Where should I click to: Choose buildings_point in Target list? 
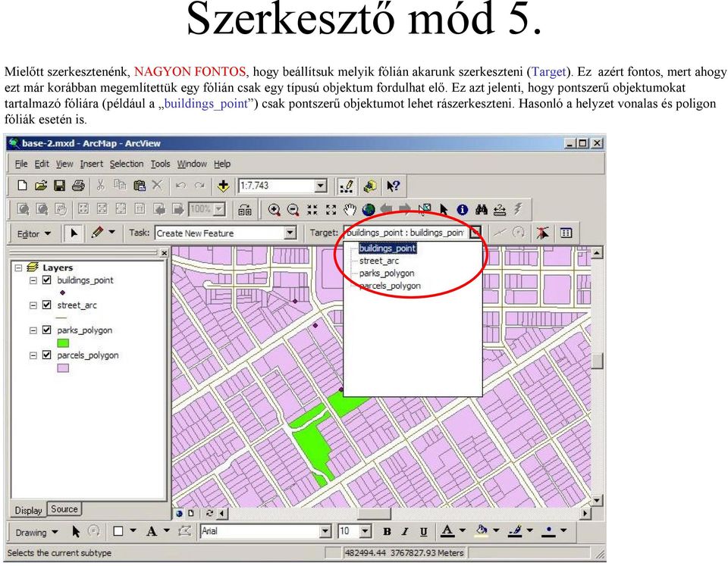(388, 249)
